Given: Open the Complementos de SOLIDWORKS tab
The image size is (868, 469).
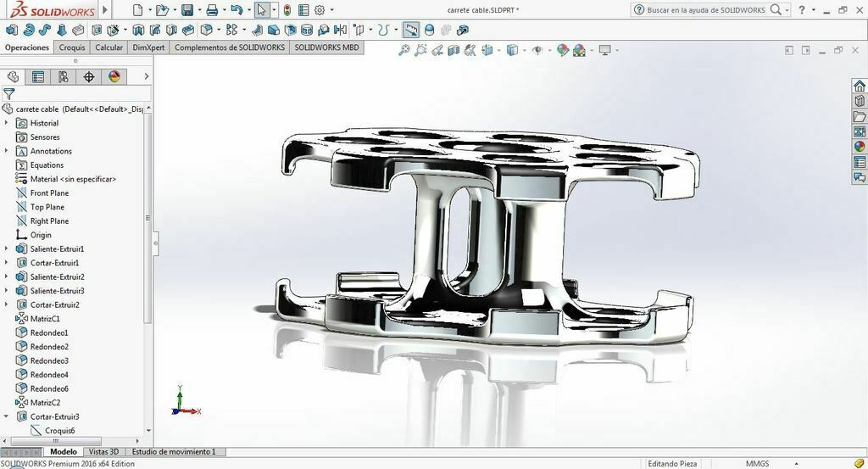Looking at the screenshot, I should pos(230,47).
